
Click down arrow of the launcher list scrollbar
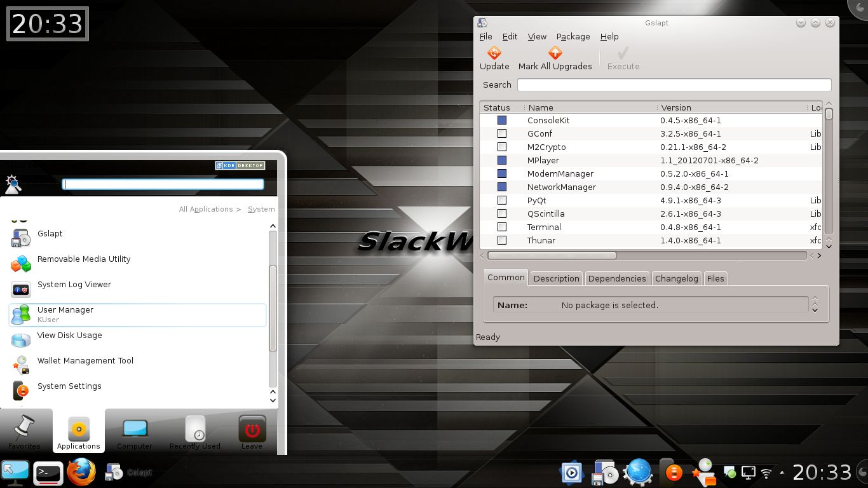(x=273, y=400)
